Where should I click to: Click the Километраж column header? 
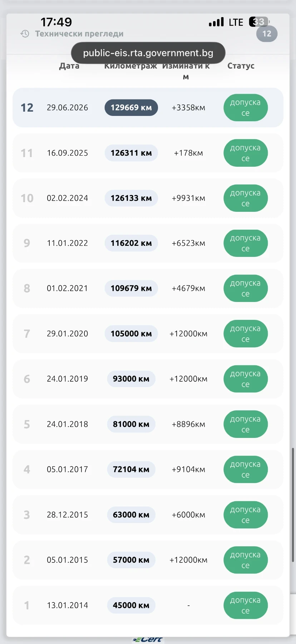coord(130,66)
